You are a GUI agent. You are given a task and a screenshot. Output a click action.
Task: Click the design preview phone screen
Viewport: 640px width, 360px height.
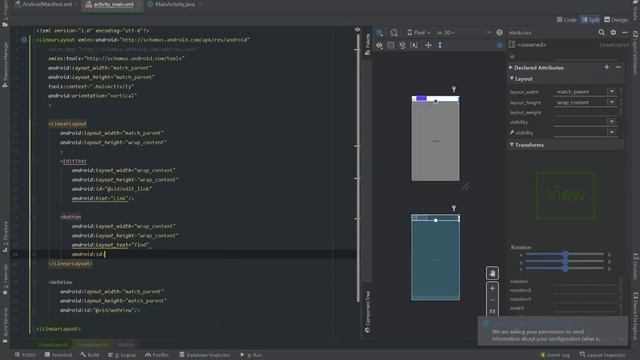[x=436, y=138]
